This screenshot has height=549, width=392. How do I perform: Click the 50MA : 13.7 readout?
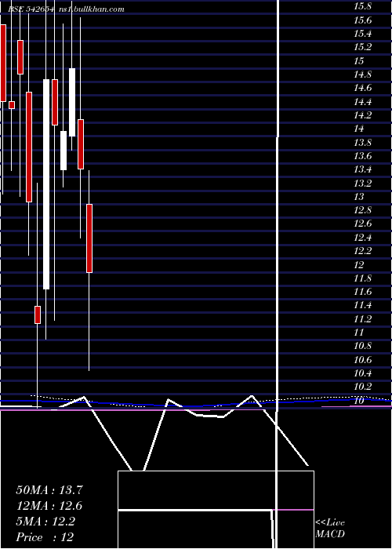(49, 490)
